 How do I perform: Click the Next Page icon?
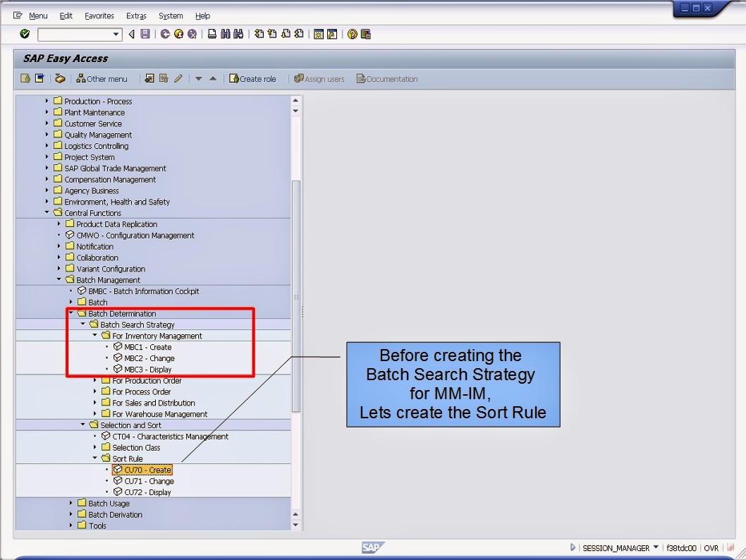coord(286,34)
